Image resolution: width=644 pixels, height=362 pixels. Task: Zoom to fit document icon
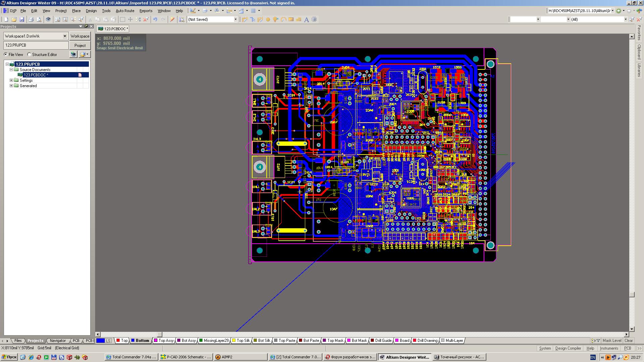[x=57, y=19]
